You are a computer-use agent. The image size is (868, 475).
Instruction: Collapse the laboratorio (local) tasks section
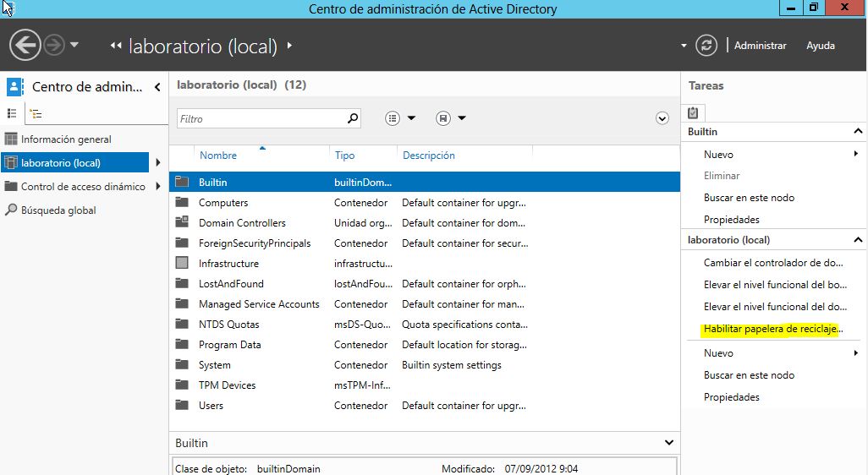click(x=858, y=239)
